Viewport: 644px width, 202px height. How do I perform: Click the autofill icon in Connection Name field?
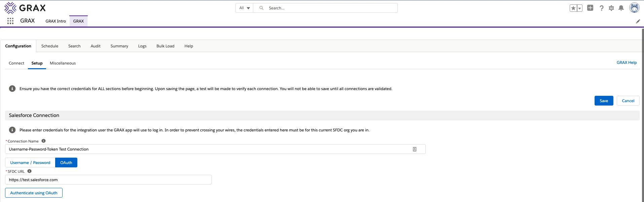click(x=415, y=149)
